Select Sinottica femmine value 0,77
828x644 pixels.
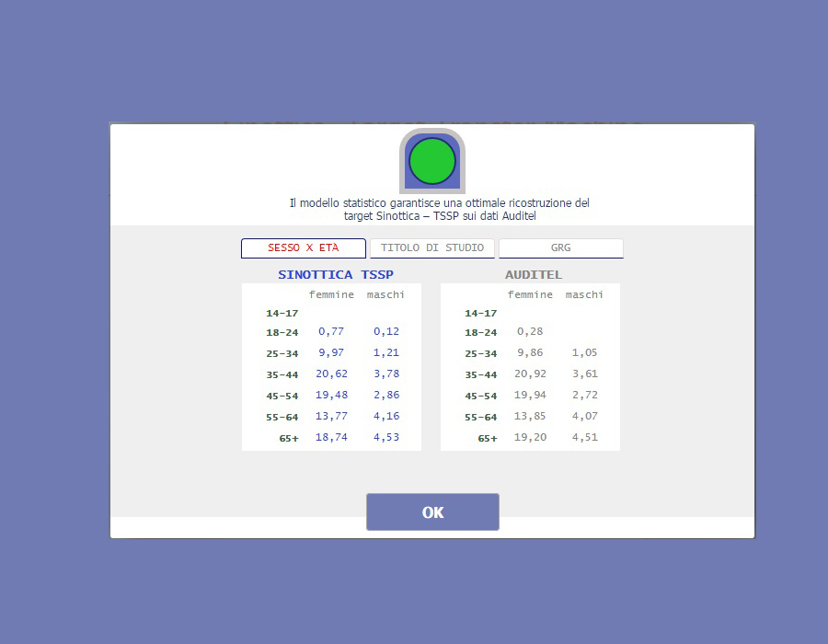pos(331,331)
